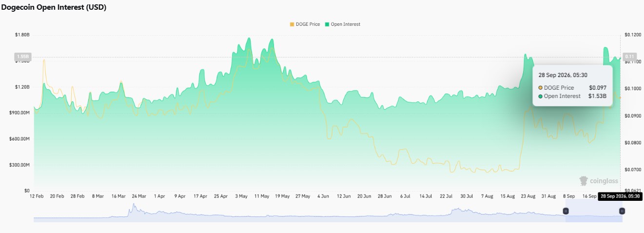Click the 30 Jul date label

coord(467,196)
